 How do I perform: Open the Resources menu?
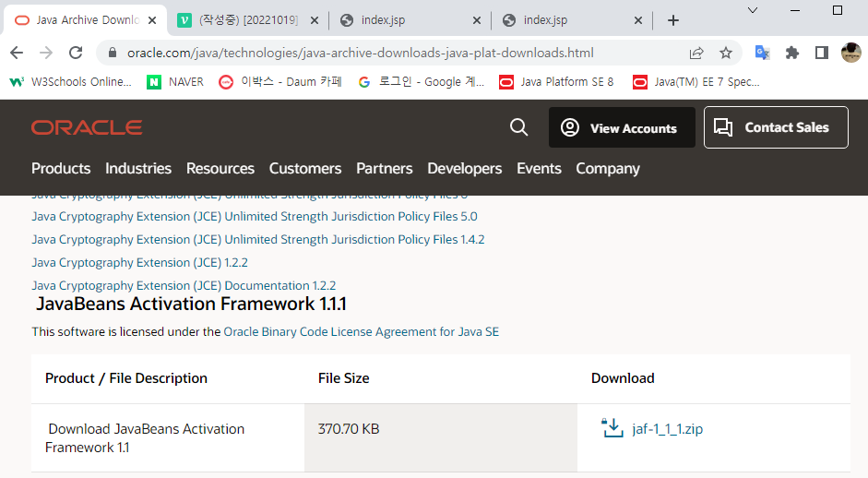point(220,168)
